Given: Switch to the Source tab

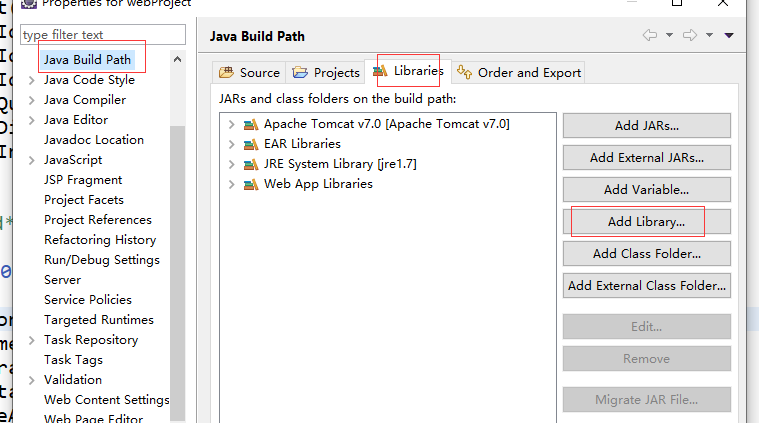Looking at the screenshot, I should coord(249,72).
